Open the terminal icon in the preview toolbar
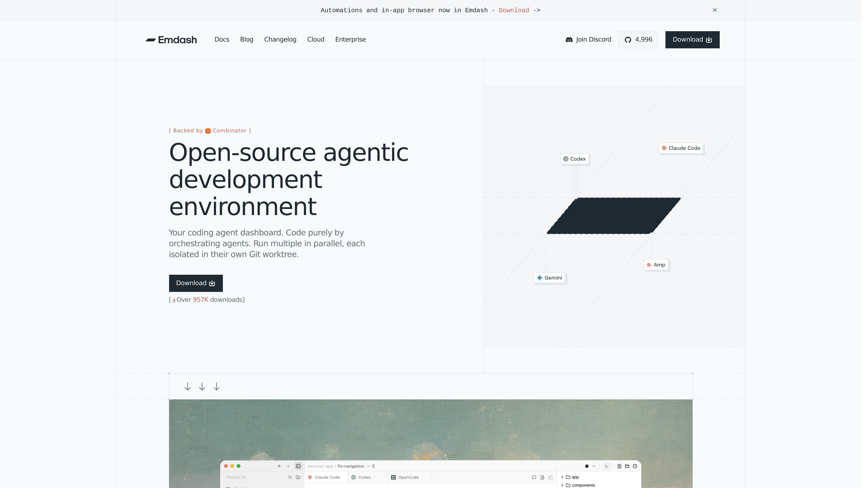Image resolution: width=868 pixels, height=488 pixels. pos(606,466)
